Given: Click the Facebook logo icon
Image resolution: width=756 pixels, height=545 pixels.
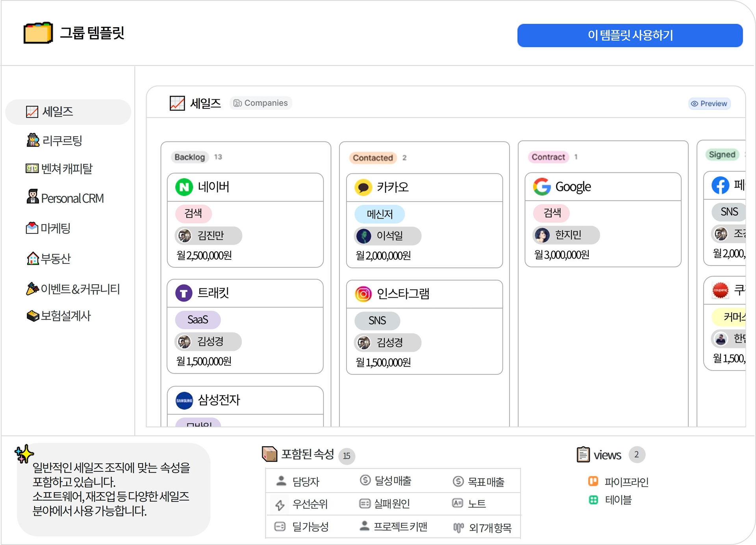Looking at the screenshot, I should (720, 185).
